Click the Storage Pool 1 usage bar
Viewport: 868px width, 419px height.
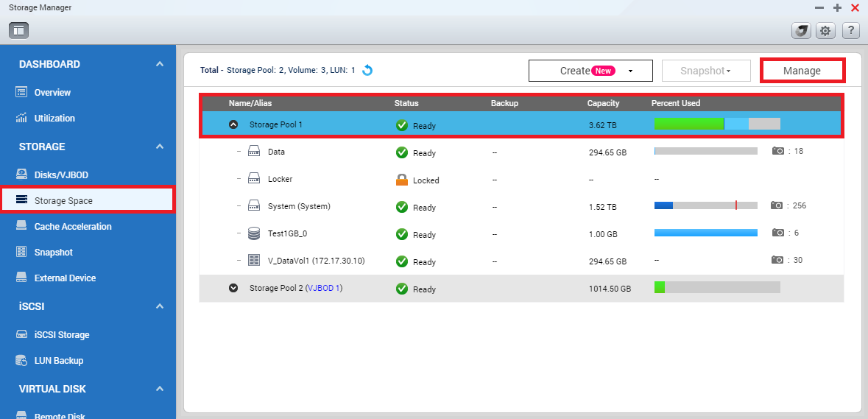click(x=717, y=124)
